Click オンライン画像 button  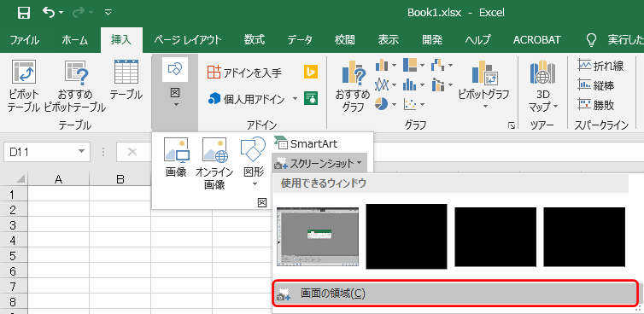pos(214,163)
